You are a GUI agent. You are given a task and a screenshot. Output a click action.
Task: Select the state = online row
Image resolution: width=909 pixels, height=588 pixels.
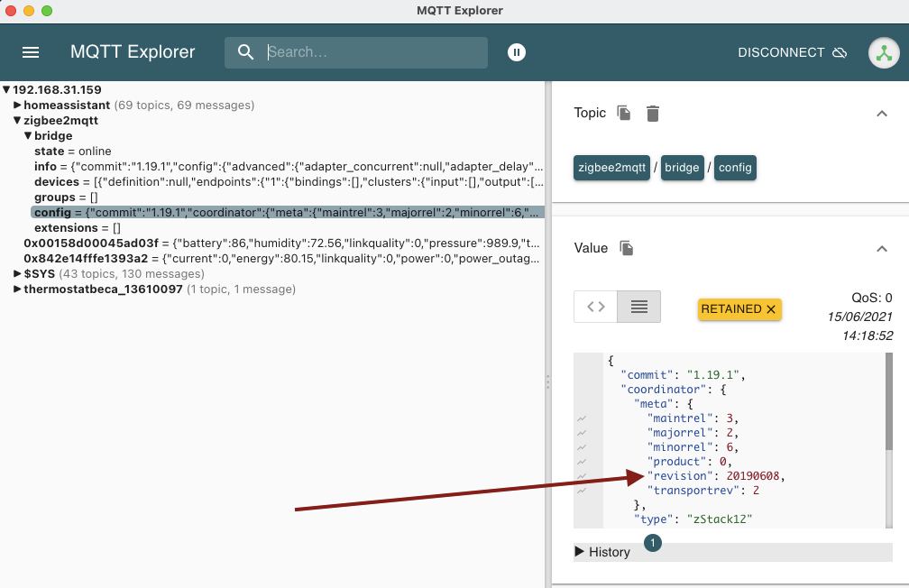pos(72,151)
